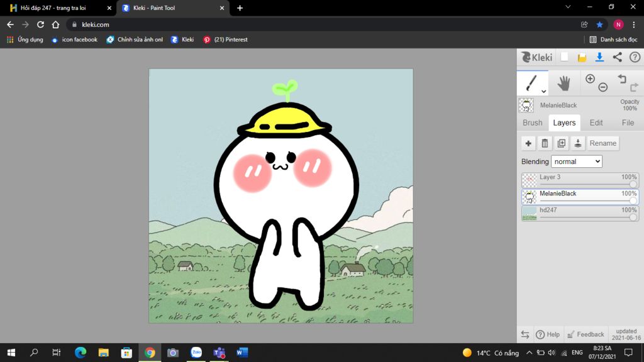Click the hd247 layer thumbnail
This screenshot has width=644, height=362.
pos(529,214)
